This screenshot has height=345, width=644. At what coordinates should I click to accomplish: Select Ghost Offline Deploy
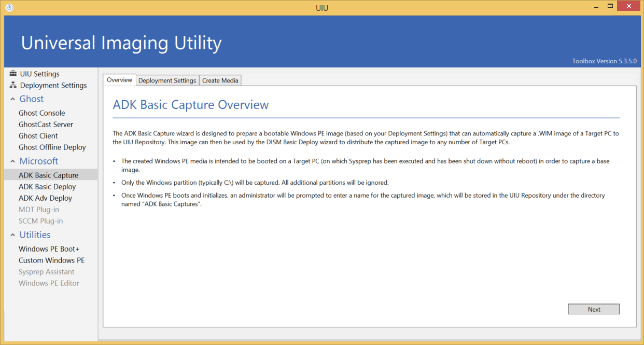pyautogui.click(x=52, y=147)
